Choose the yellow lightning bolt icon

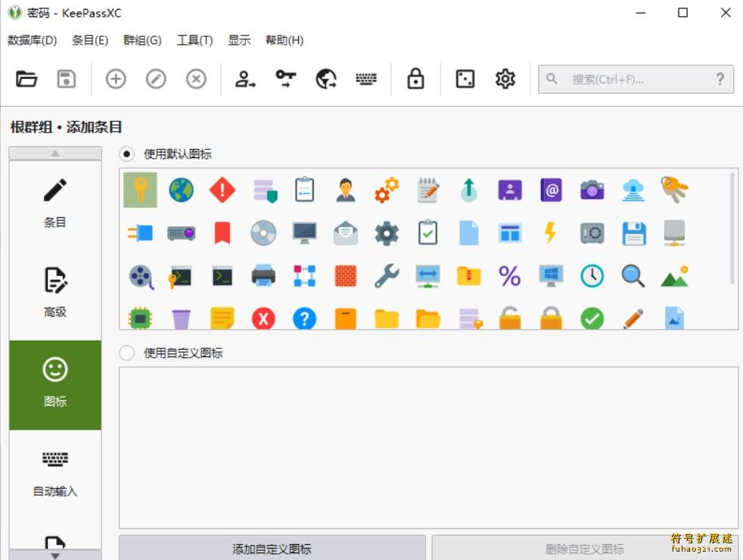click(x=551, y=232)
